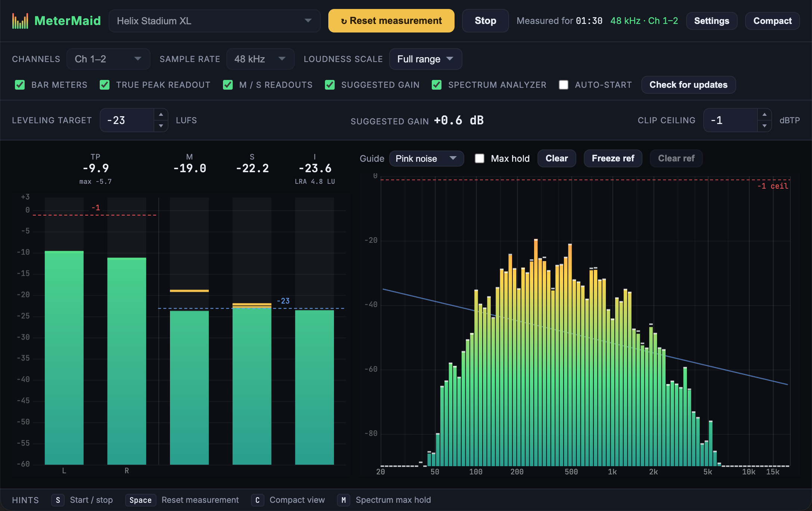This screenshot has height=511, width=812.
Task: Uncheck M / S Readouts
Action: [x=228, y=85]
